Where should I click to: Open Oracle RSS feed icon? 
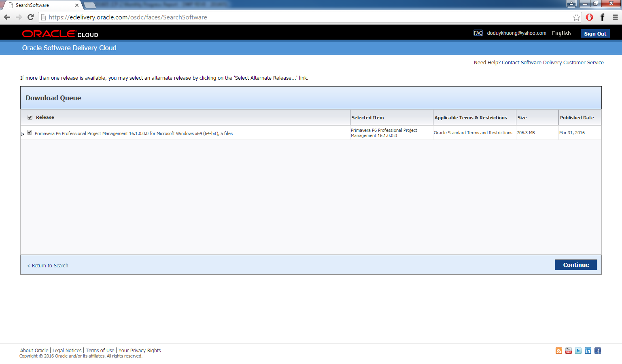pyautogui.click(x=559, y=351)
